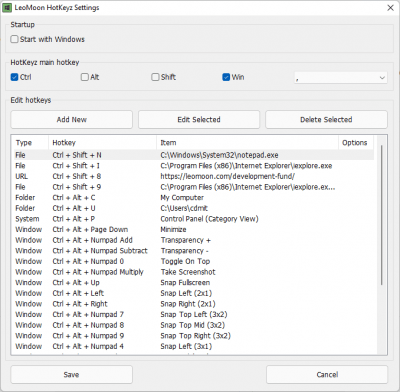Click the Ctrl + Alt + Left hotkey
The image size is (400, 392).
pos(78,293)
